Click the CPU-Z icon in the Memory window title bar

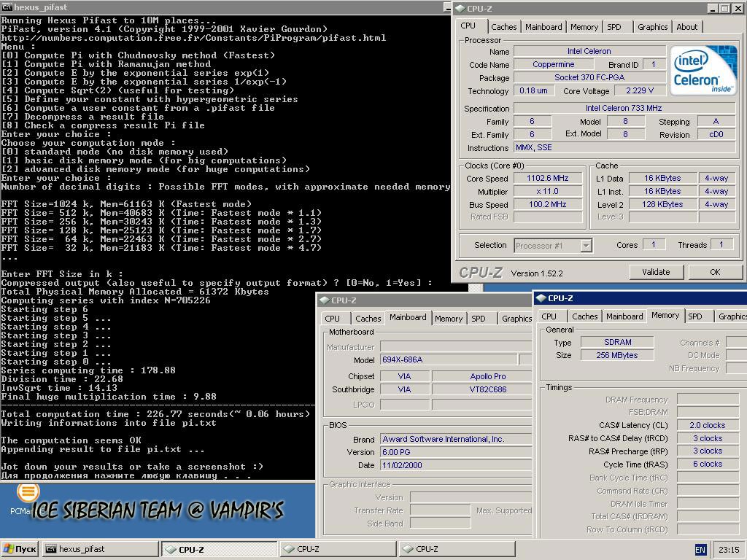click(x=541, y=298)
